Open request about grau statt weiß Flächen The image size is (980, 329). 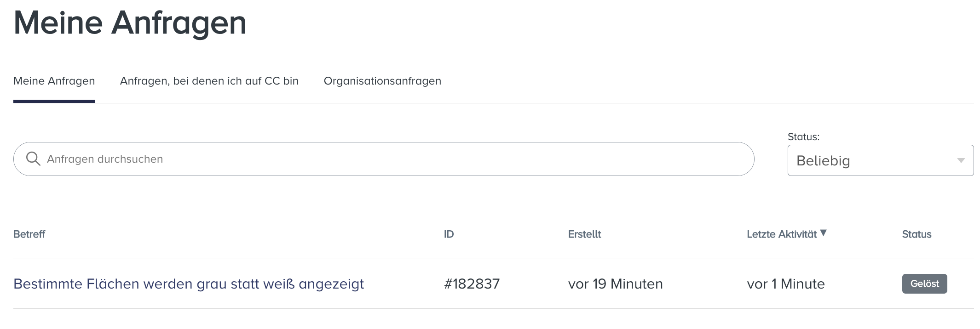(189, 284)
